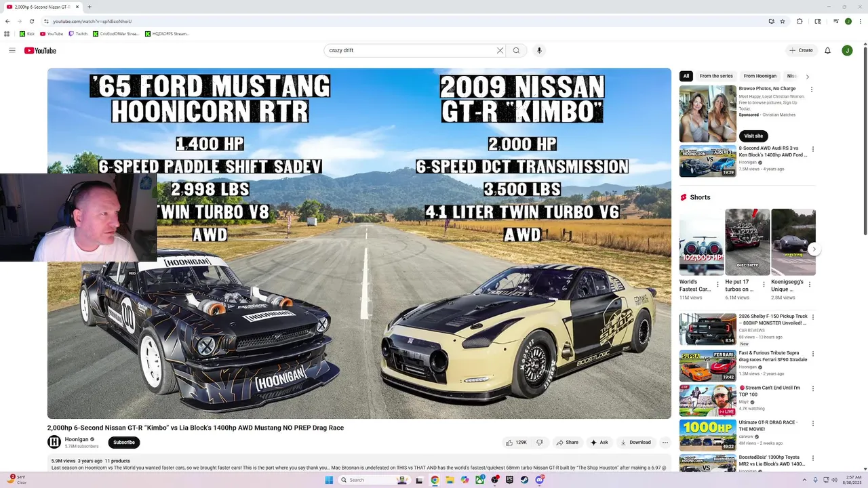The height and width of the screenshot is (488, 868).
Task: Show next Shorts with the arrow
Action: tap(814, 249)
